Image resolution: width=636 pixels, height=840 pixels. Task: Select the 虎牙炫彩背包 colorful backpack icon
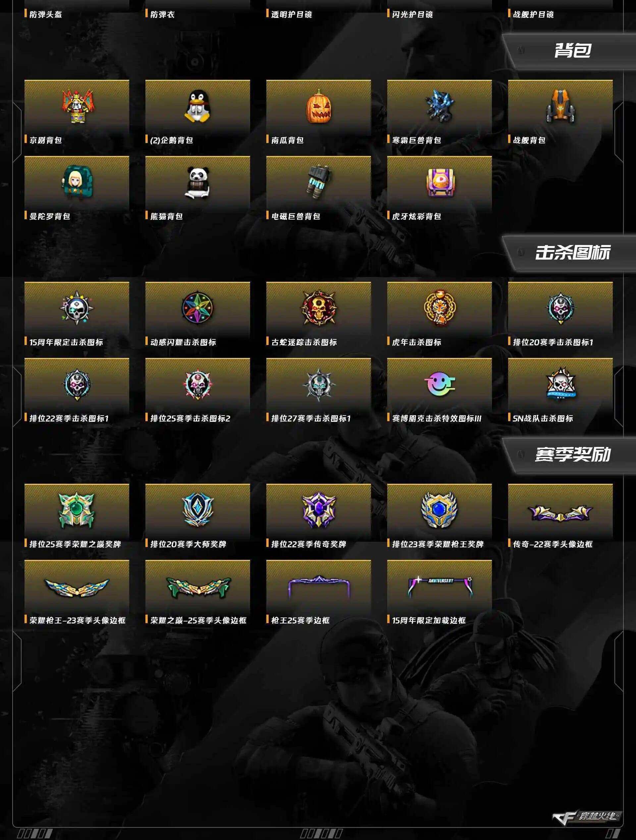click(x=440, y=183)
